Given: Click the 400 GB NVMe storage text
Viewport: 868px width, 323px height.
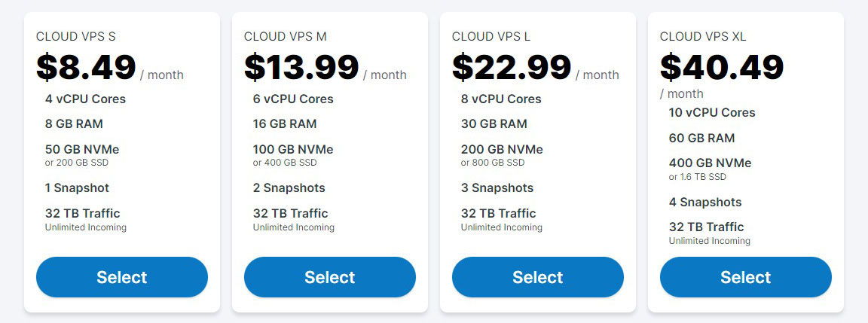Looking at the screenshot, I should (710, 163).
